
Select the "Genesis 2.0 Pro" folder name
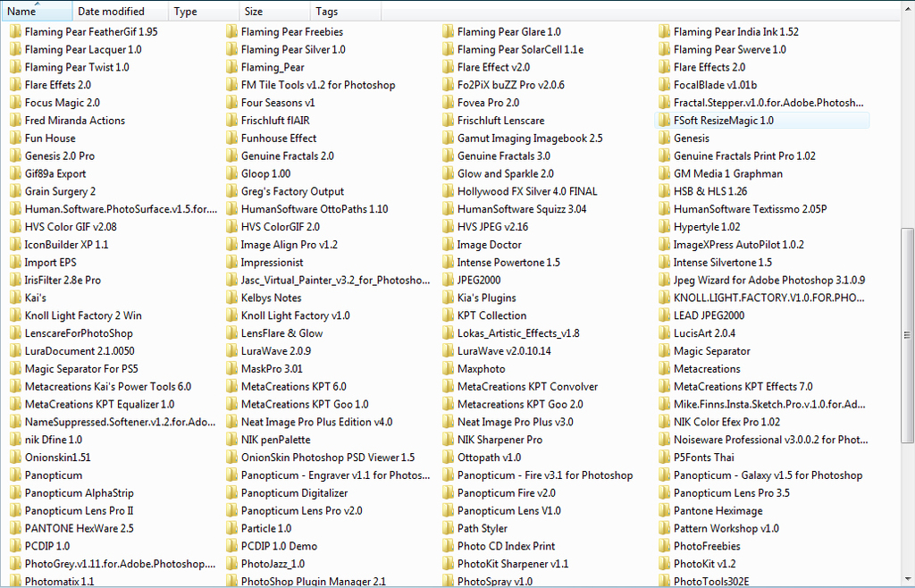tap(60, 155)
